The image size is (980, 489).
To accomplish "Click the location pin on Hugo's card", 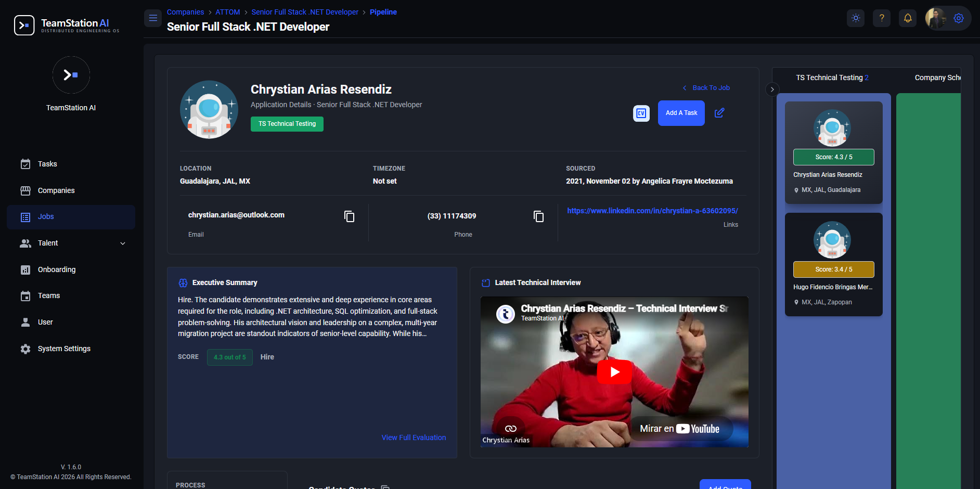I will pyautogui.click(x=796, y=303).
